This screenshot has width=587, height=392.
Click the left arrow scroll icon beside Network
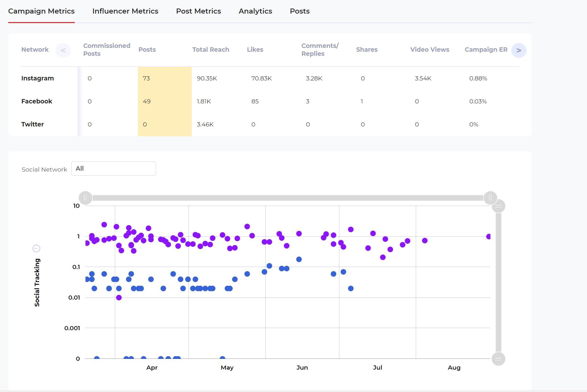pyautogui.click(x=63, y=50)
